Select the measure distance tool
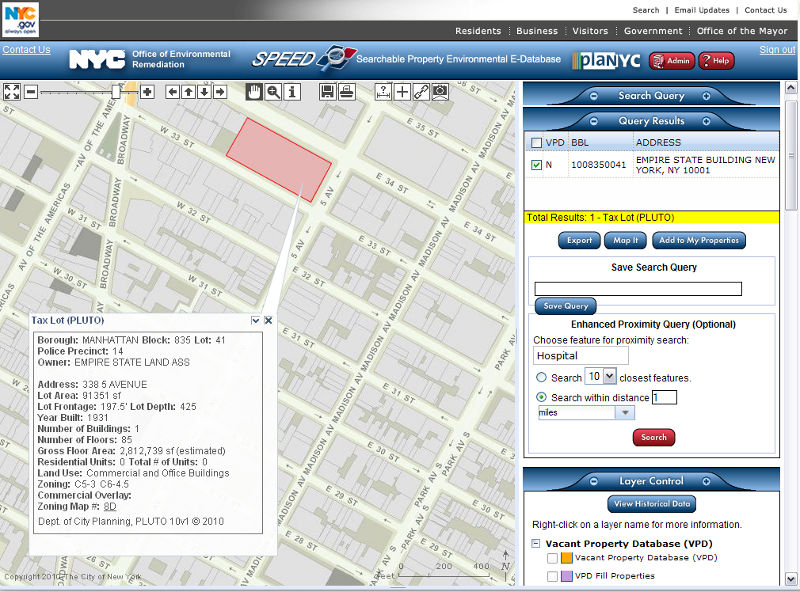The image size is (800, 592). click(383, 92)
